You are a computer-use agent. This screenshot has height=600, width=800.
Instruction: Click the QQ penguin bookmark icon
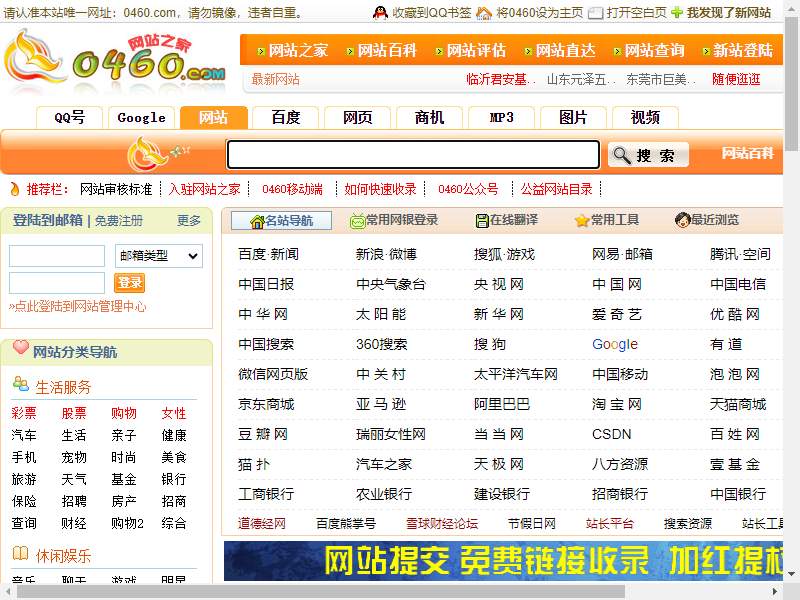click(x=380, y=12)
